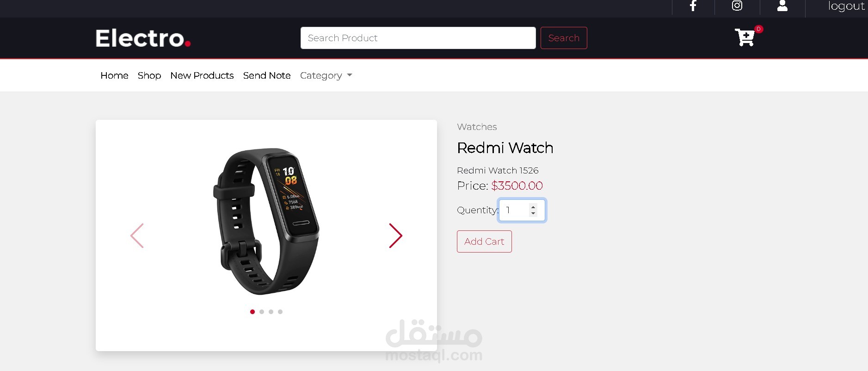This screenshot has height=371, width=868.
Task: Go to the Shop page
Action: point(149,75)
